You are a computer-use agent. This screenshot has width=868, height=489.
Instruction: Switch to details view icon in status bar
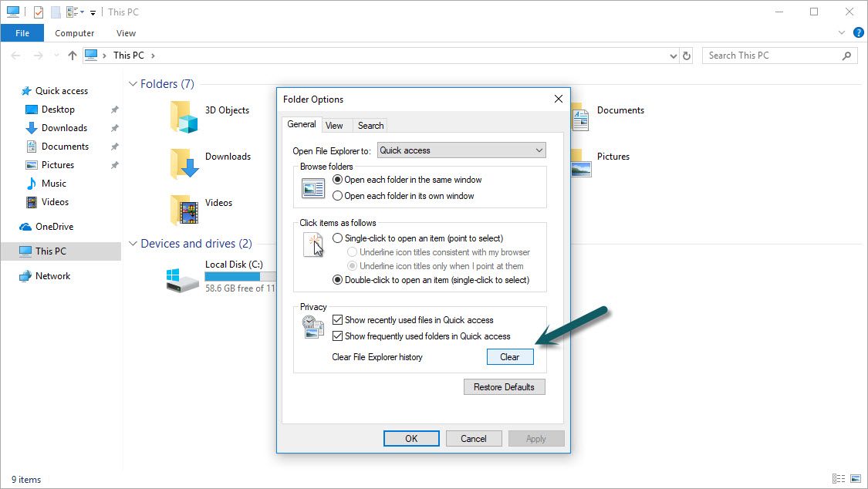(839, 478)
